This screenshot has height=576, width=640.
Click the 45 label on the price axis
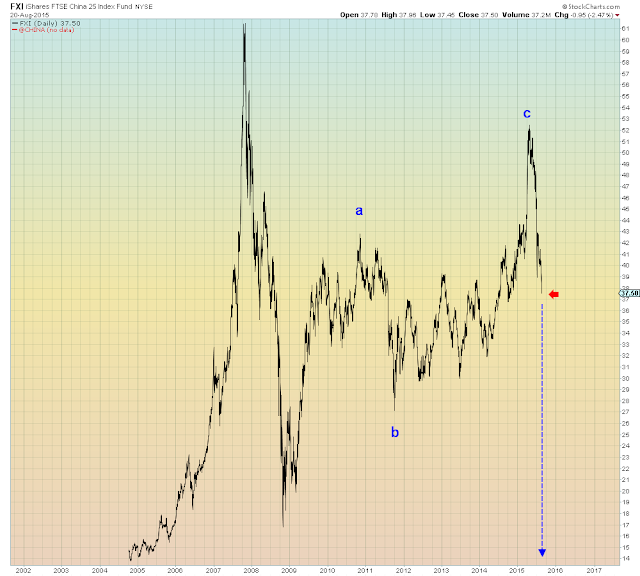pos(625,209)
